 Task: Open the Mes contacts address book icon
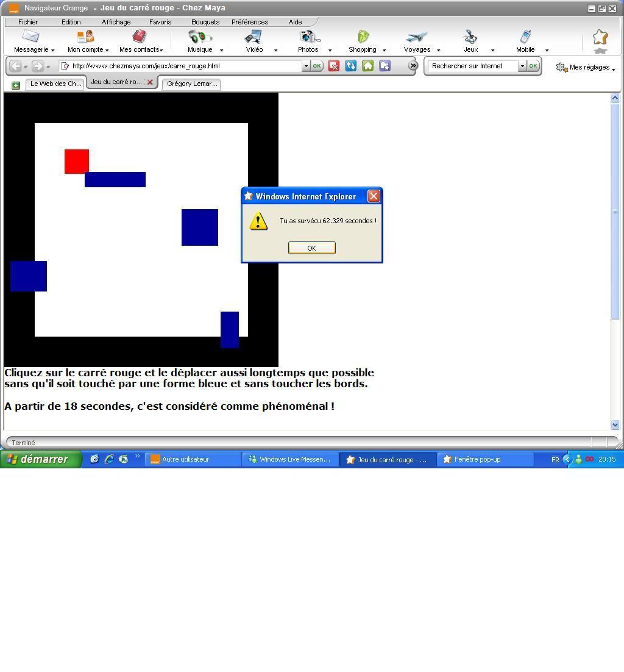140,37
